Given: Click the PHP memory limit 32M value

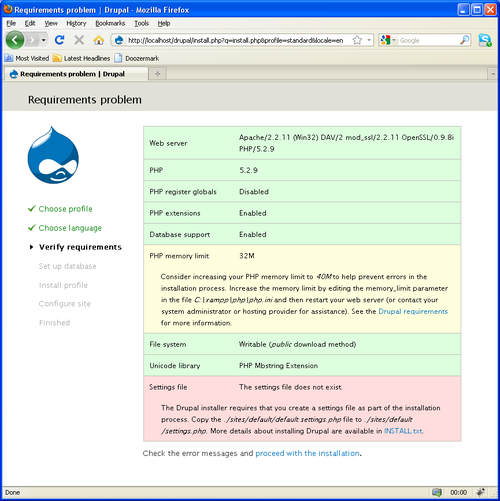Looking at the screenshot, I should click(x=247, y=256).
